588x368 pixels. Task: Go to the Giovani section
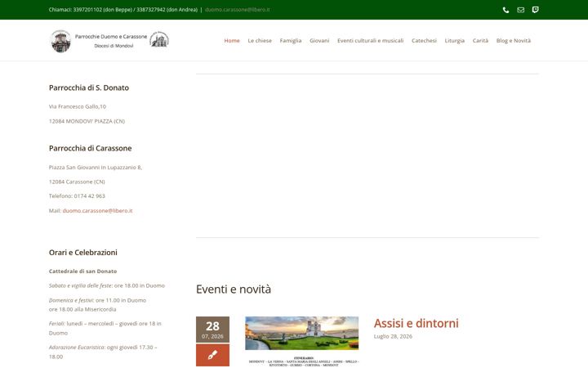[x=319, y=41]
